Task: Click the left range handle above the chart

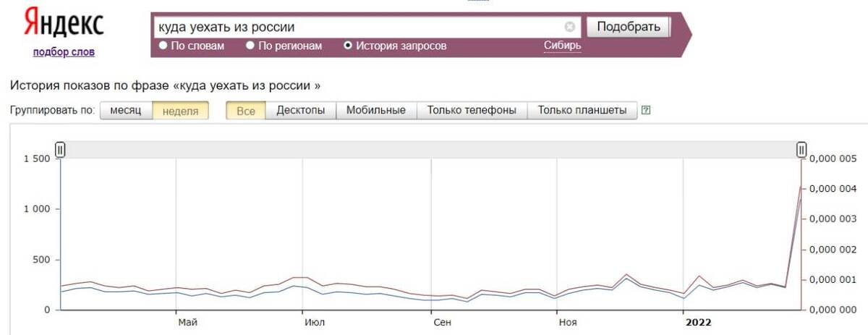Action: tap(60, 149)
